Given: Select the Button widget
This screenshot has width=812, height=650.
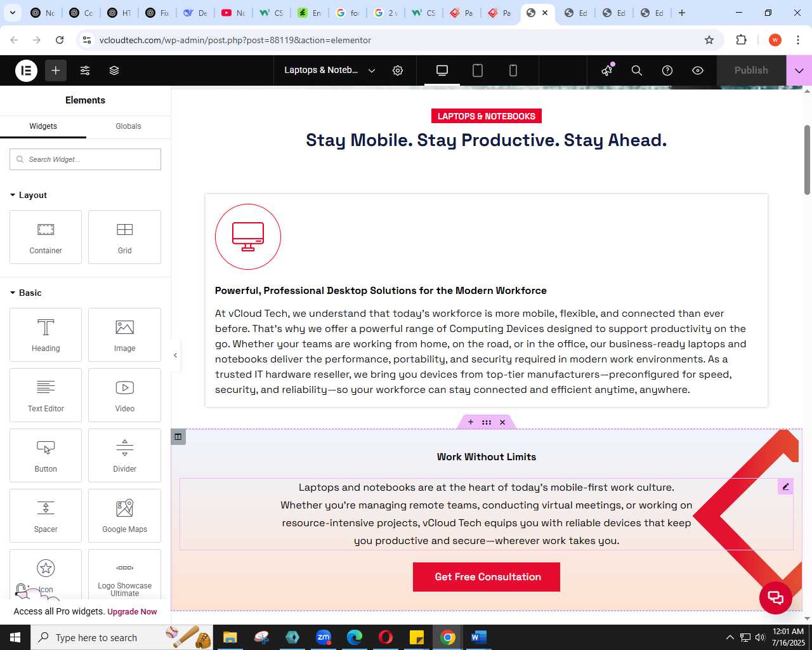Looking at the screenshot, I should tap(46, 455).
